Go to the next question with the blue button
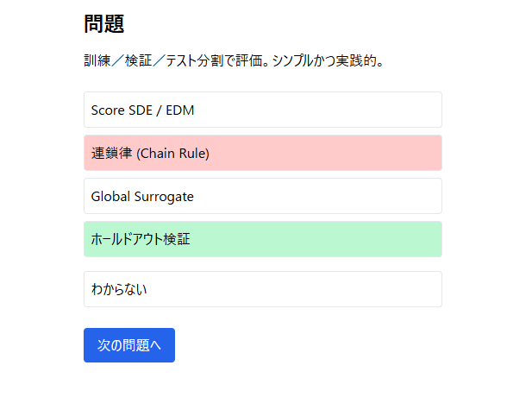This screenshot has width=532, height=397. coord(129,345)
